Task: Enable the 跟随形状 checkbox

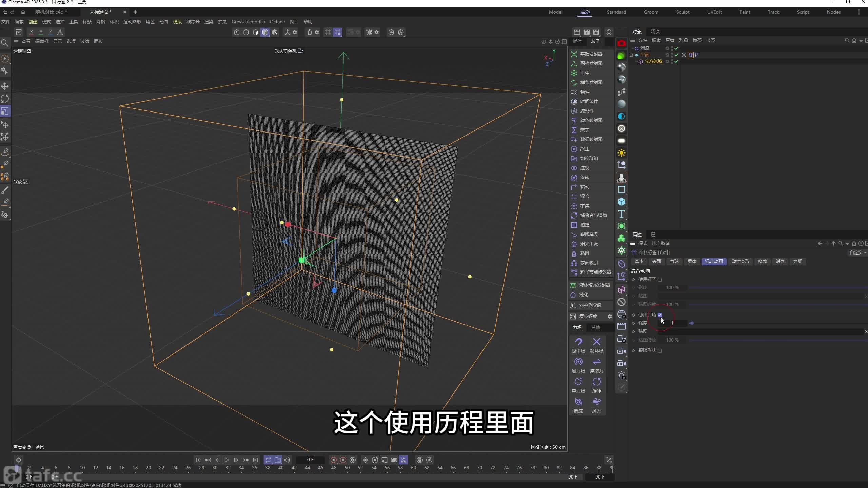Action: point(660,351)
